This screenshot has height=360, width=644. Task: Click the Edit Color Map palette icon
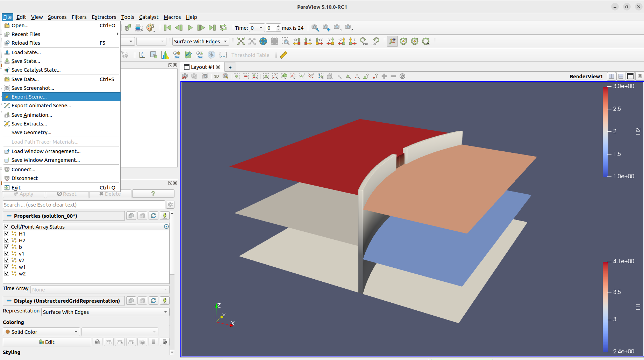tap(151, 28)
